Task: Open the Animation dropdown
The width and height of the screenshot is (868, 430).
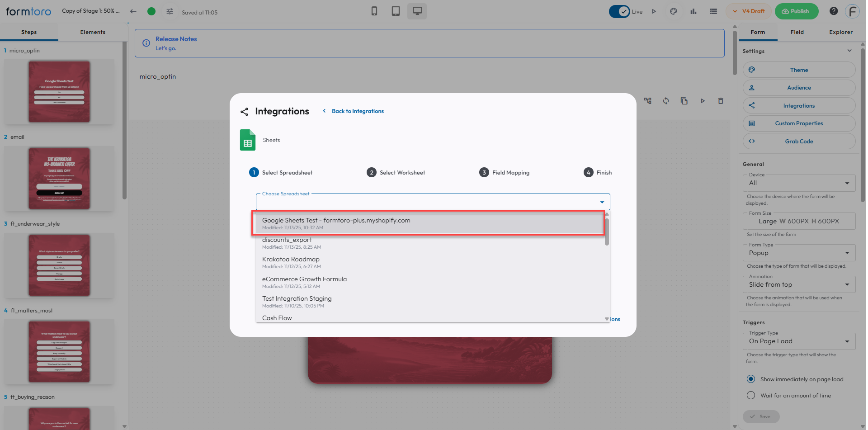Action: point(799,285)
